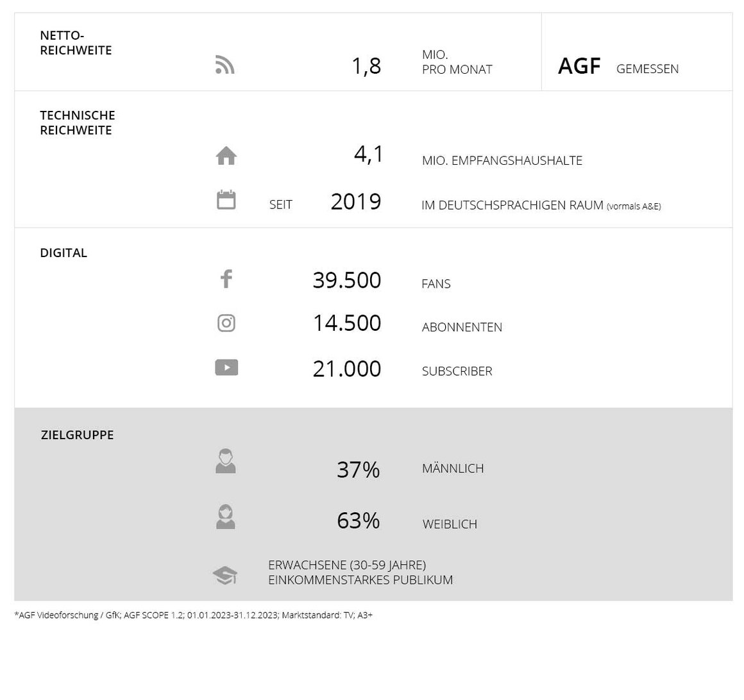Click the 21.000 subscriber number
This screenshot has height=700, width=744.
click(x=347, y=369)
